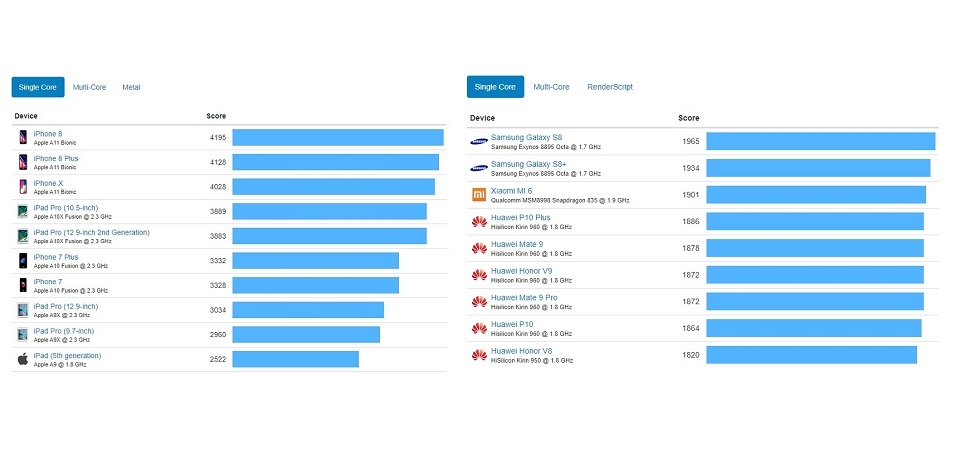Viewport: 960px width, 471px height.
Task: Open the Huawei P10 Plus link
Action: pyautogui.click(x=520, y=217)
